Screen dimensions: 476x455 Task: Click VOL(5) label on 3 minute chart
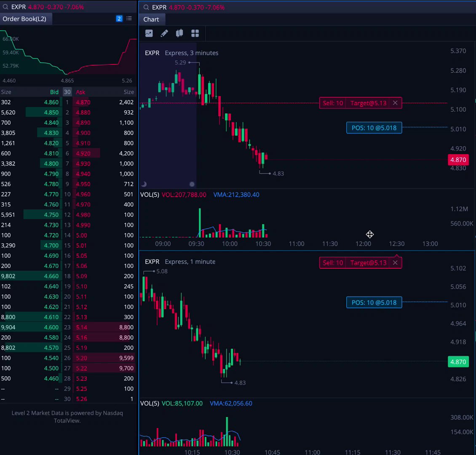point(150,195)
